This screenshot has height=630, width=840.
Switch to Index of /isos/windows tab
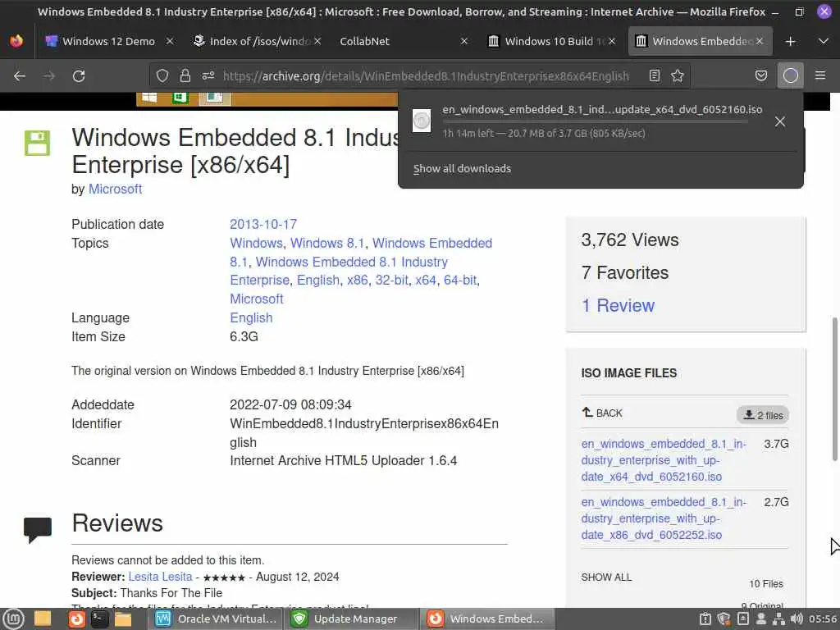coord(260,41)
